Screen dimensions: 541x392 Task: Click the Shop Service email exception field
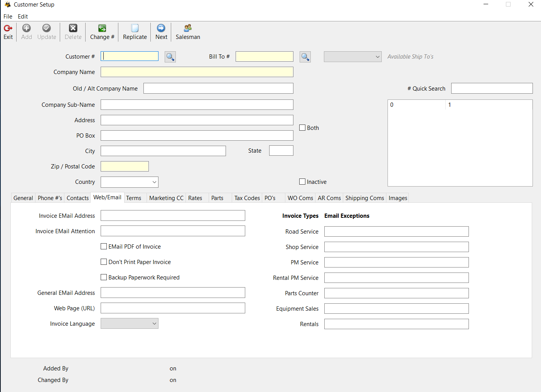click(396, 247)
